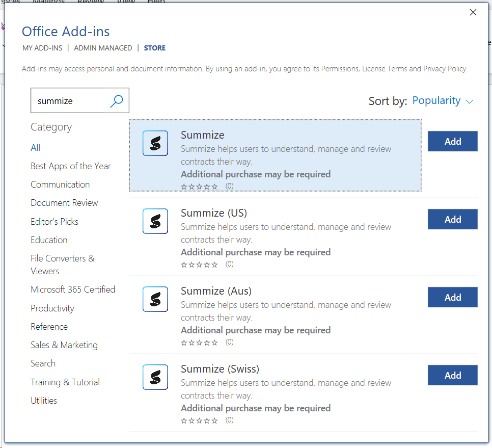The height and width of the screenshot is (448, 492).
Task: Click the Summize (US) app icon
Action: point(155,221)
